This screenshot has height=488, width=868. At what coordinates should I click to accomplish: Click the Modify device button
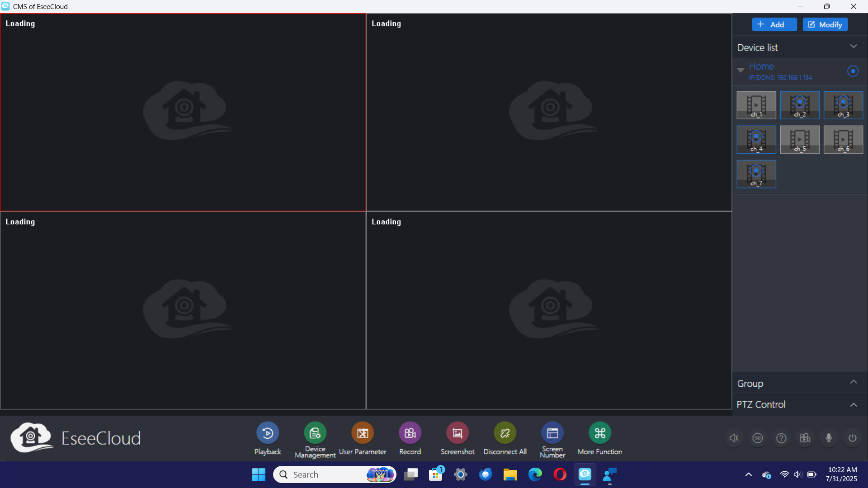coord(825,24)
